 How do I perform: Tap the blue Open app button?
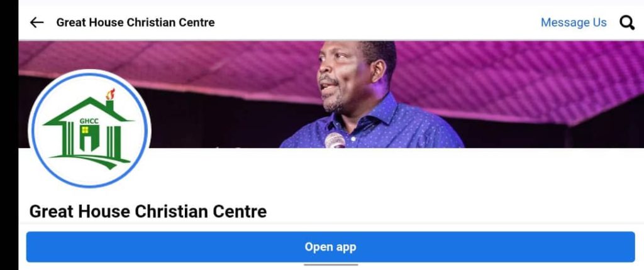[x=331, y=247]
